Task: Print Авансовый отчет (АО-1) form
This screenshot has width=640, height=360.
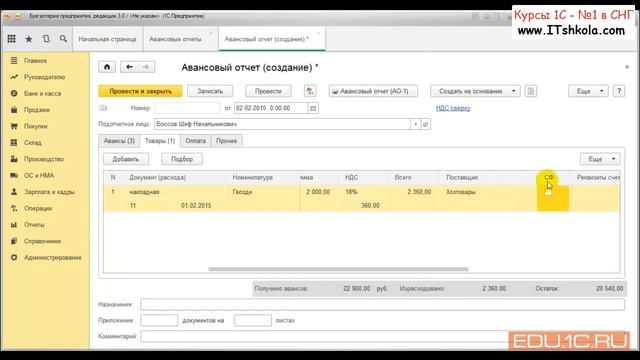Action: [x=373, y=91]
